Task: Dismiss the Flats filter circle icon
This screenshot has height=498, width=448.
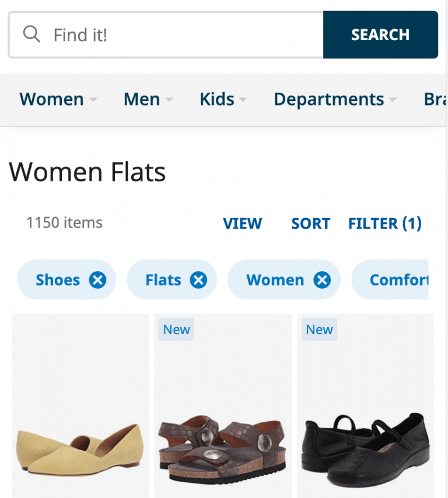Action: pos(198,279)
